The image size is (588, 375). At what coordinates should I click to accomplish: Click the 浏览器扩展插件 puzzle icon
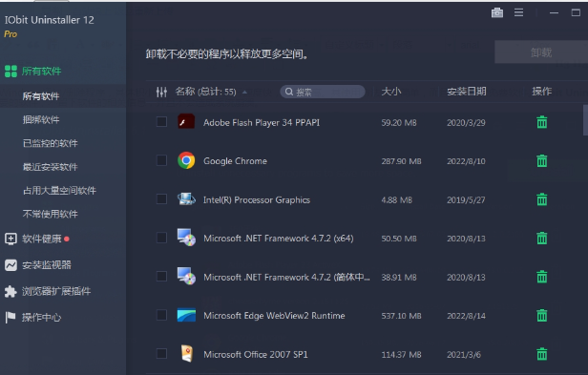[10, 291]
